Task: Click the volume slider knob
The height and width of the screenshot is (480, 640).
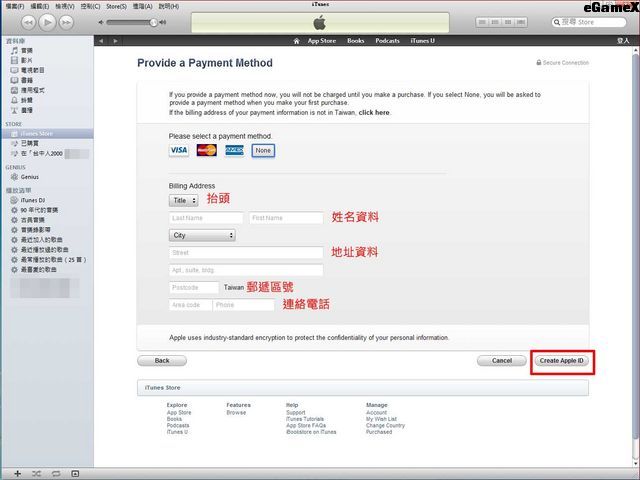Action: (153, 22)
